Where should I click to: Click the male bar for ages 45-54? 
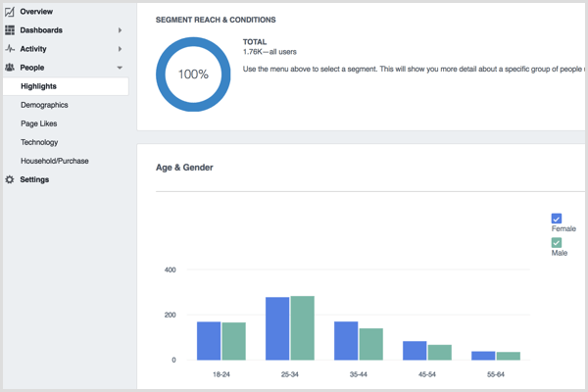point(439,353)
